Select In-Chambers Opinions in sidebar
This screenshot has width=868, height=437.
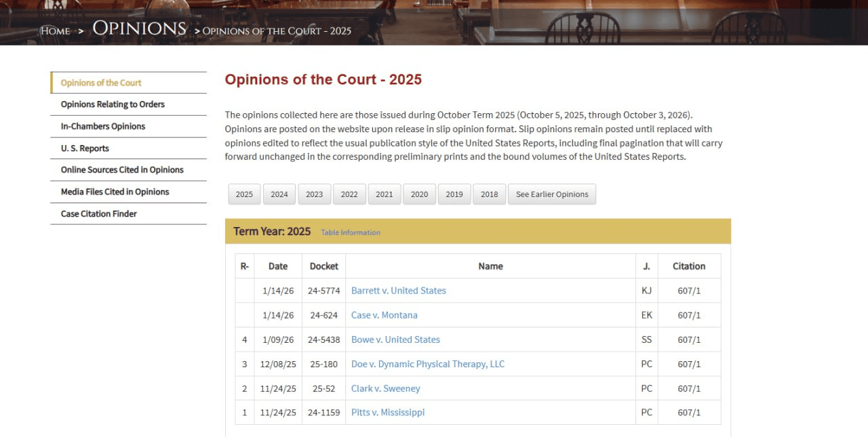point(103,126)
